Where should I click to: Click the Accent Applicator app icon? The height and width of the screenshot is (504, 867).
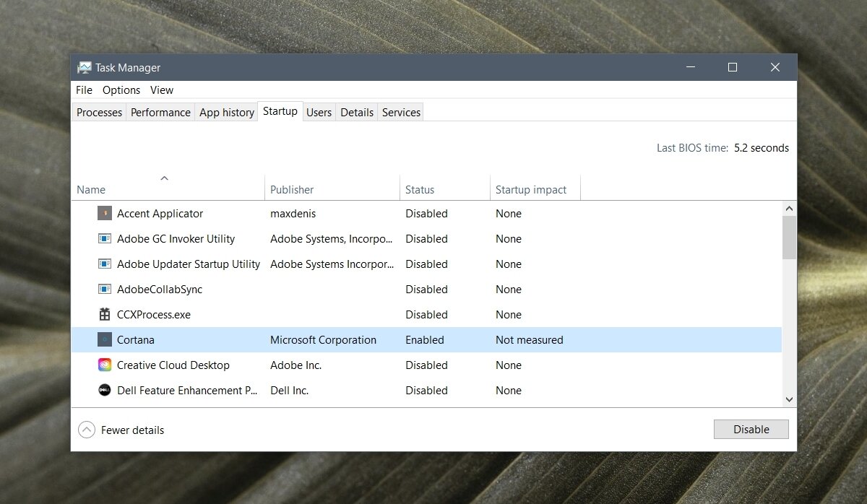click(x=105, y=214)
